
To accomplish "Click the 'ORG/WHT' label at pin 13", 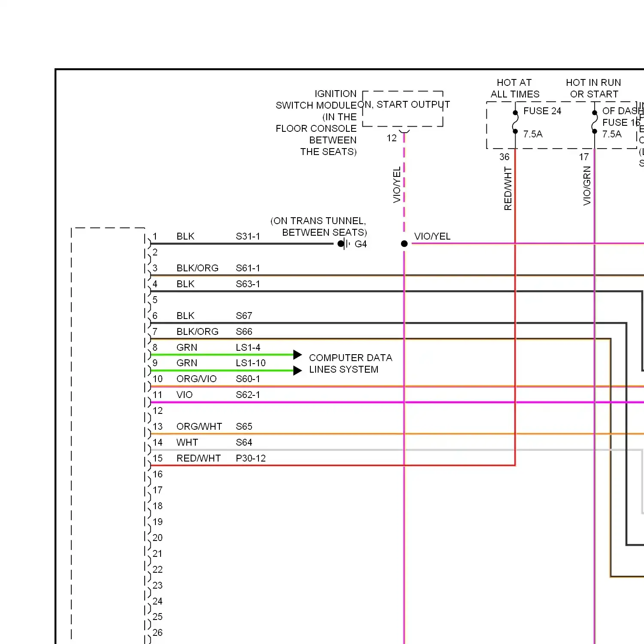I will (x=199, y=426).
